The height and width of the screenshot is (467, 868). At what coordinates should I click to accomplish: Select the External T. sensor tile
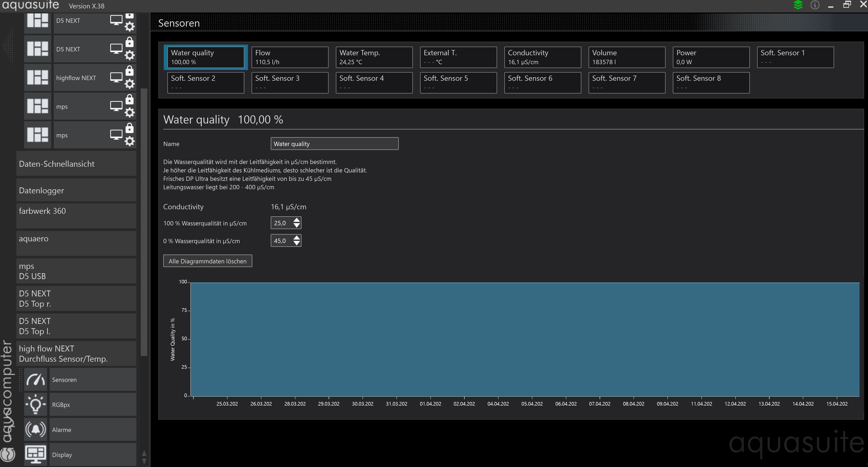pos(458,57)
